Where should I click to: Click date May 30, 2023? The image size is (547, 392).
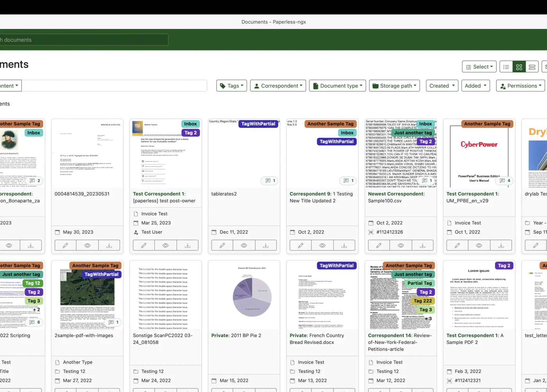tap(78, 232)
